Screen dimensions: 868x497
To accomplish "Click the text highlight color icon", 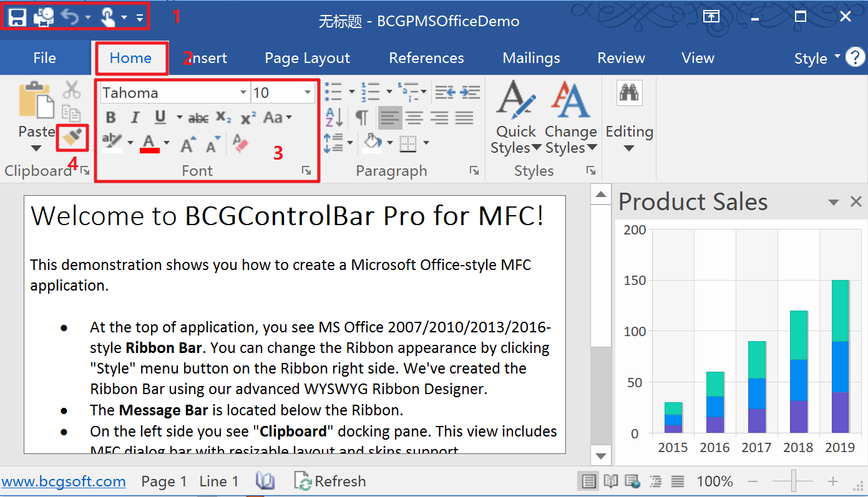I will (x=112, y=143).
